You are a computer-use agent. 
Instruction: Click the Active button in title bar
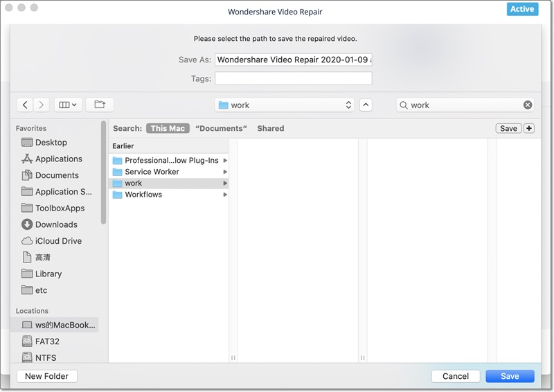point(522,9)
